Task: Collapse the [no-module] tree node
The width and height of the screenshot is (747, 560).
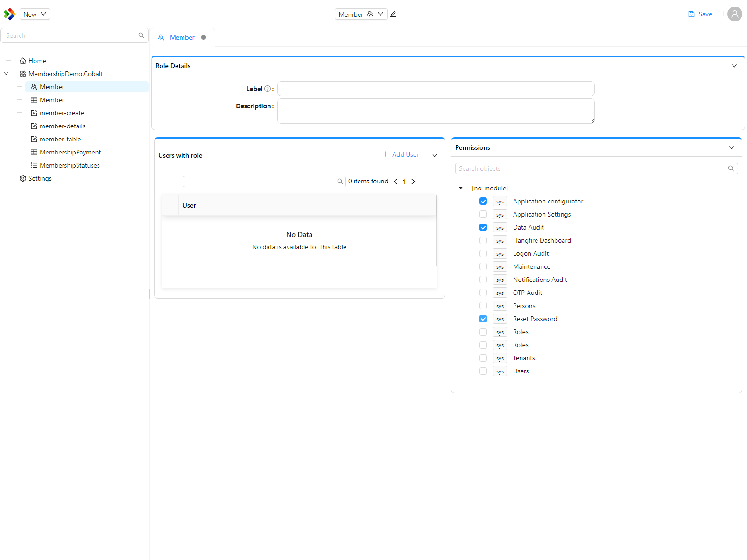Action: pyautogui.click(x=461, y=188)
